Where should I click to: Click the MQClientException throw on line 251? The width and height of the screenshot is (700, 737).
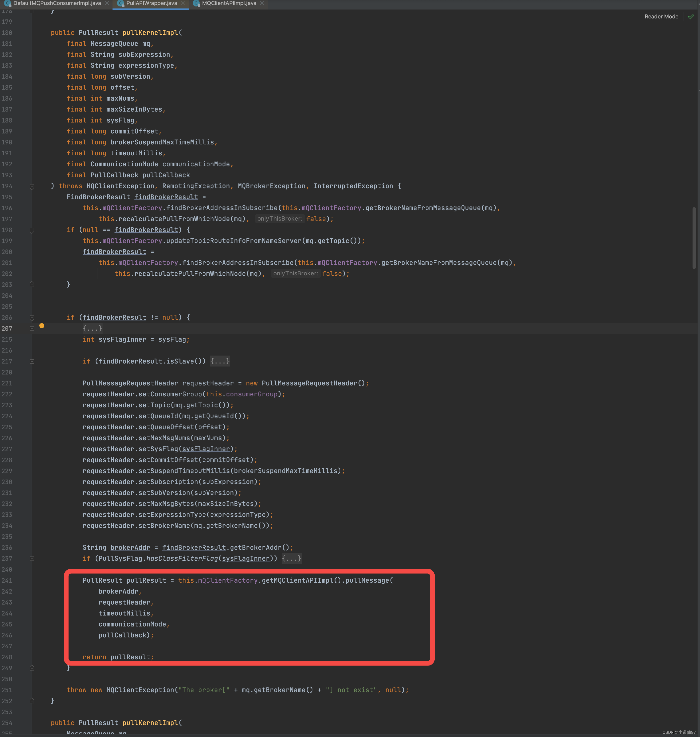tap(140, 690)
